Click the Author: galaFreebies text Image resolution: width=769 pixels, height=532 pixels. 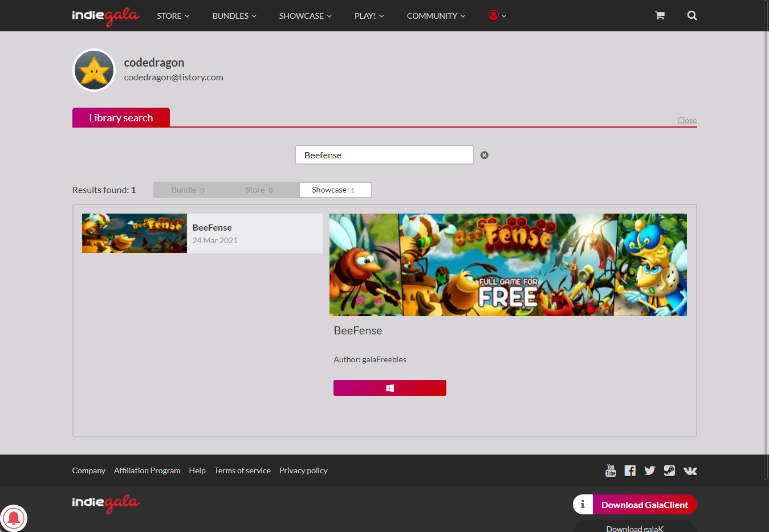coord(370,359)
